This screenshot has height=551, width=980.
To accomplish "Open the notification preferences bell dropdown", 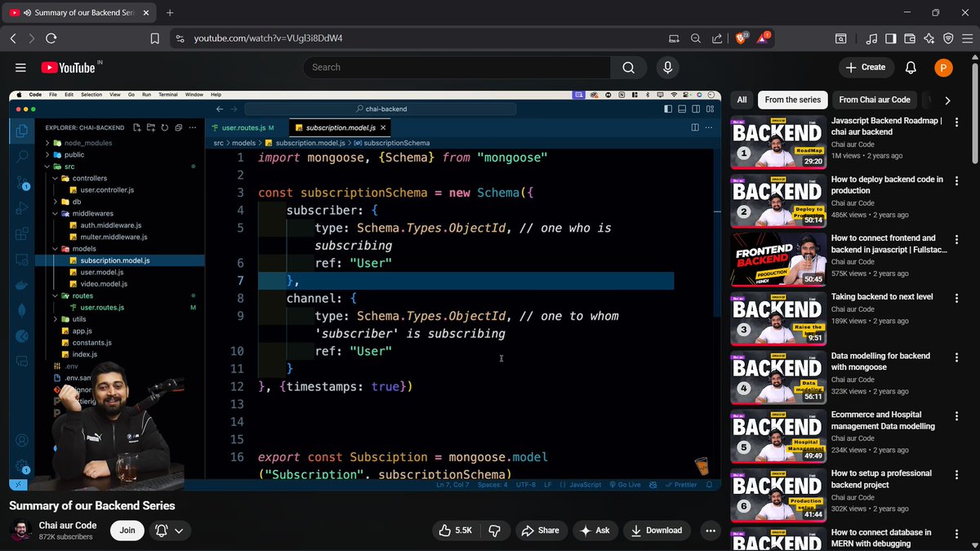I will pyautogui.click(x=171, y=530).
